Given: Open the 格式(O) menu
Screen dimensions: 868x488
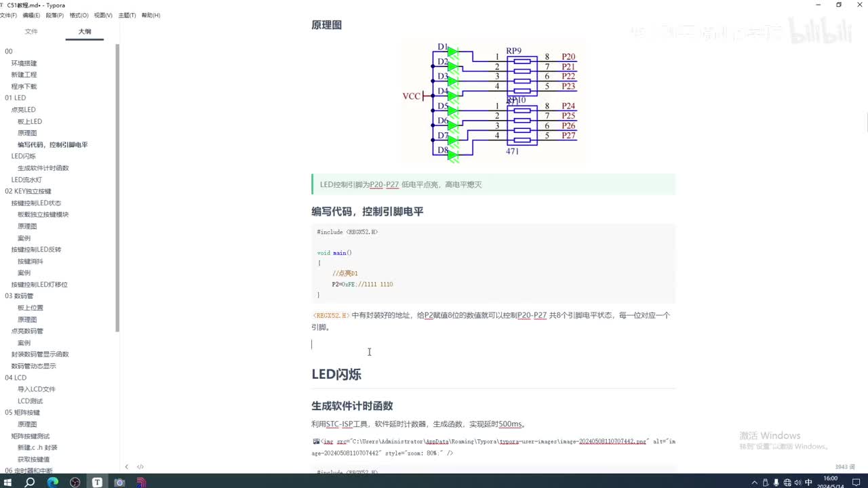Looking at the screenshot, I should [x=79, y=15].
